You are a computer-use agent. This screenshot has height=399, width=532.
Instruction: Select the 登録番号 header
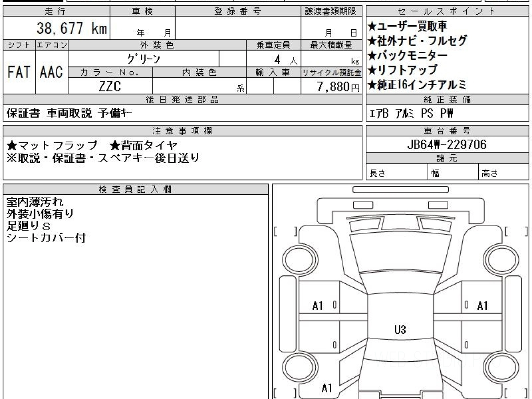pos(238,12)
